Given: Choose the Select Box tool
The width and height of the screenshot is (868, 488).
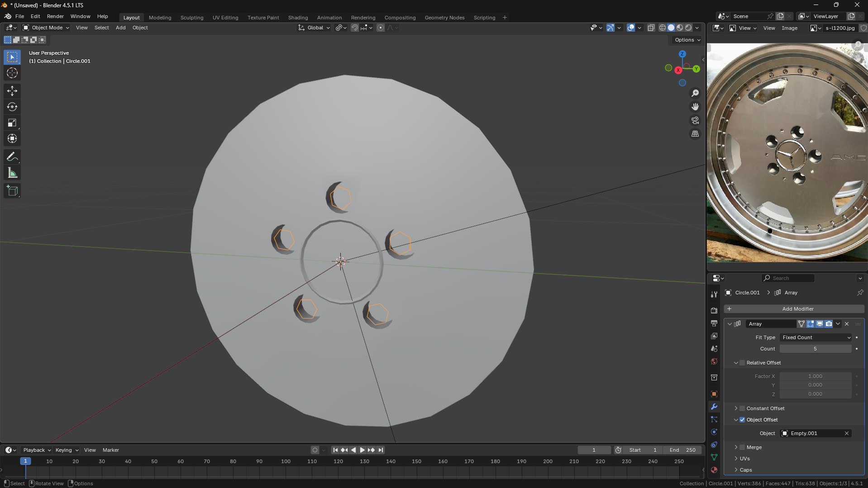Looking at the screenshot, I should pyautogui.click(x=12, y=57).
